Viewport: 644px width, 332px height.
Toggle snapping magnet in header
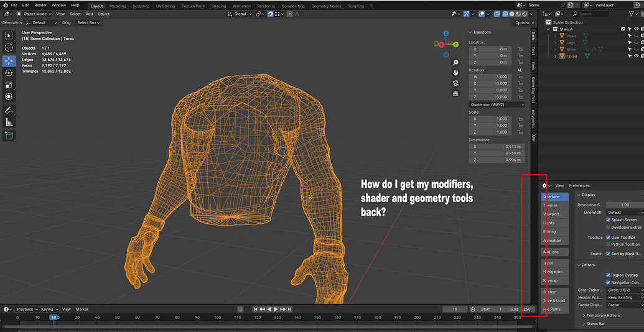pyautogui.click(x=271, y=14)
